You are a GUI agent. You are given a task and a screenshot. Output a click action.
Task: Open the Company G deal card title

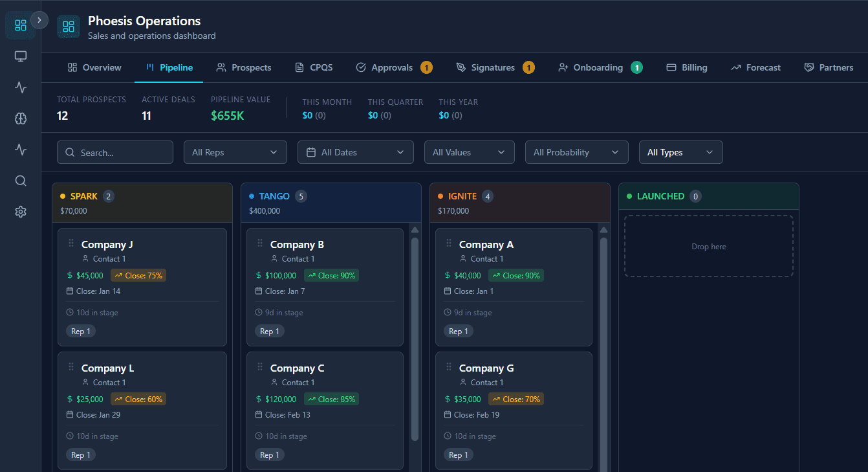pyautogui.click(x=486, y=368)
